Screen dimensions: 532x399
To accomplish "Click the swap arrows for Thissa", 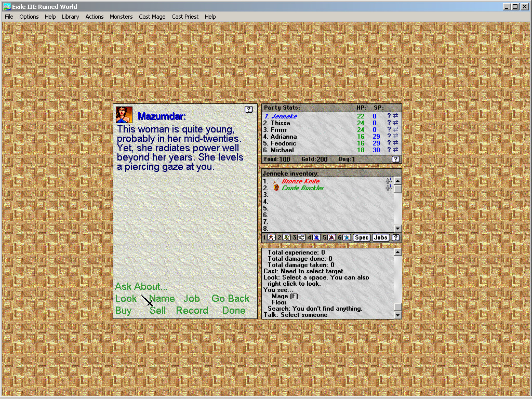I will pyautogui.click(x=395, y=123).
